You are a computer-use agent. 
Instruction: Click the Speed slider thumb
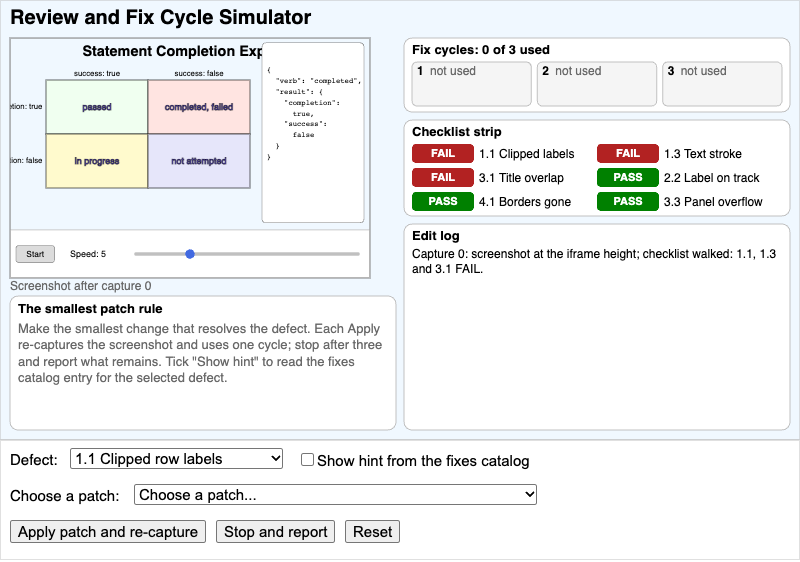(190, 254)
